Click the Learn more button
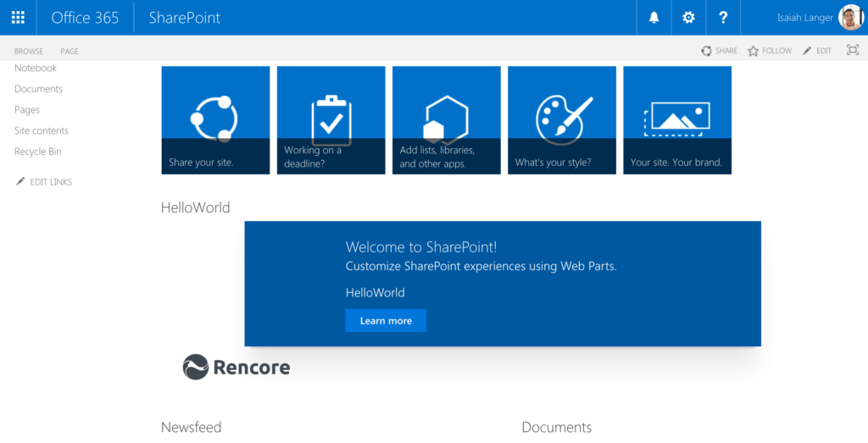The height and width of the screenshot is (443, 868). click(386, 321)
